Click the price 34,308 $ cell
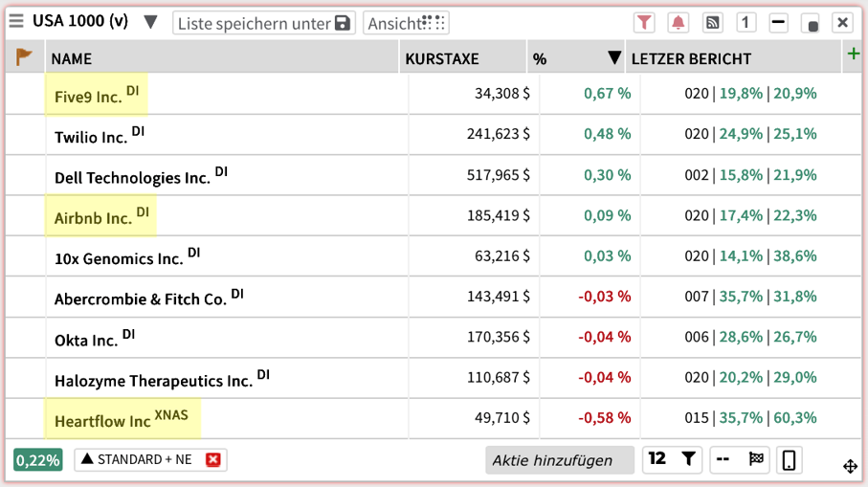868x487 pixels. pyautogui.click(x=502, y=94)
